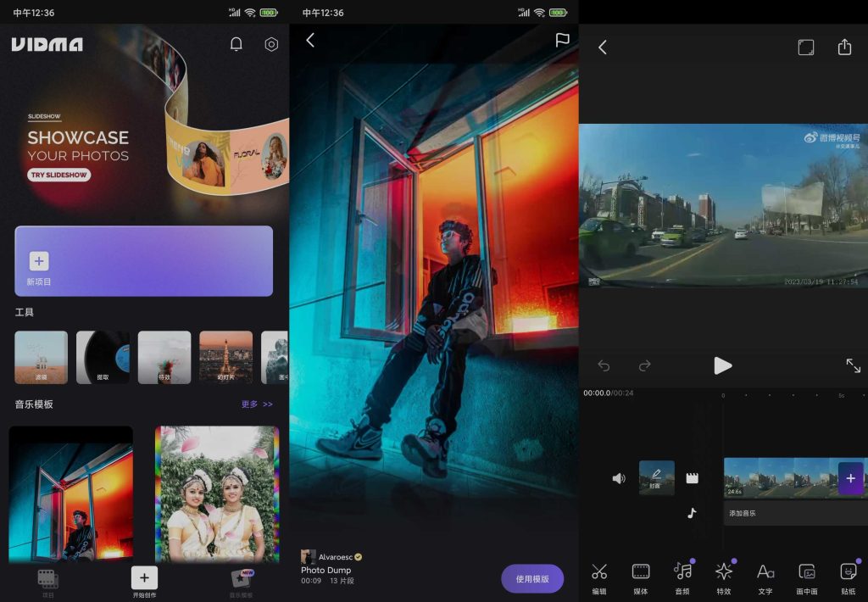The height and width of the screenshot is (602, 868).
Task: Open the 画中画 picture-in-picture tool
Action: [x=807, y=577]
